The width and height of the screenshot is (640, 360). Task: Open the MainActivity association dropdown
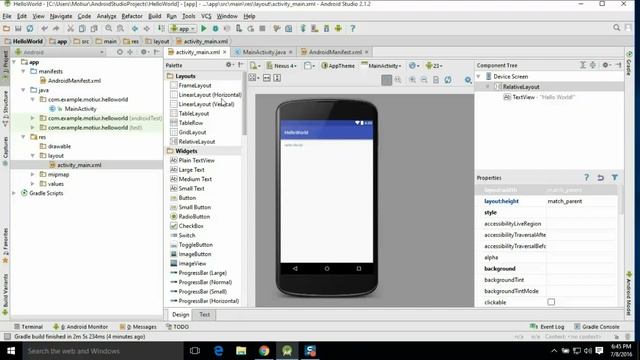tap(382, 66)
